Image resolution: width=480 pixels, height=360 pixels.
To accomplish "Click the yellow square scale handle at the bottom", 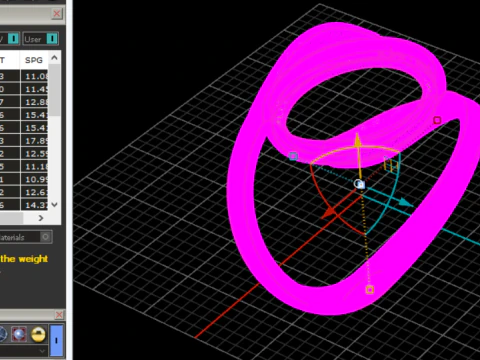I will point(369,289).
